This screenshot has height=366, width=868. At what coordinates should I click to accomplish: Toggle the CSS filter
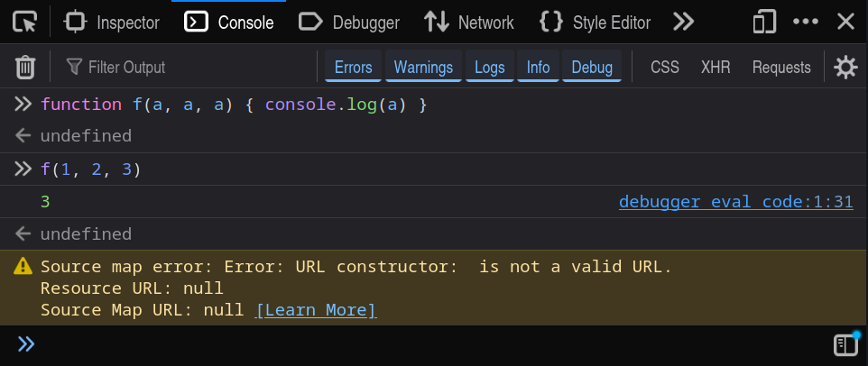click(x=664, y=68)
